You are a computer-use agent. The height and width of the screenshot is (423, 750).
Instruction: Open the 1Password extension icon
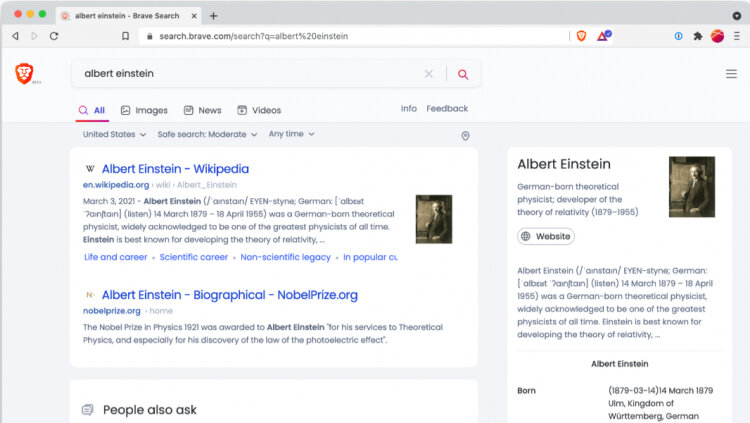pos(678,36)
